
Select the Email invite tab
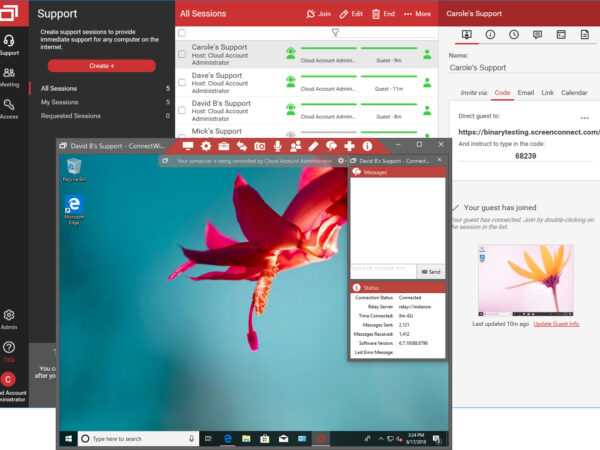[x=525, y=93]
